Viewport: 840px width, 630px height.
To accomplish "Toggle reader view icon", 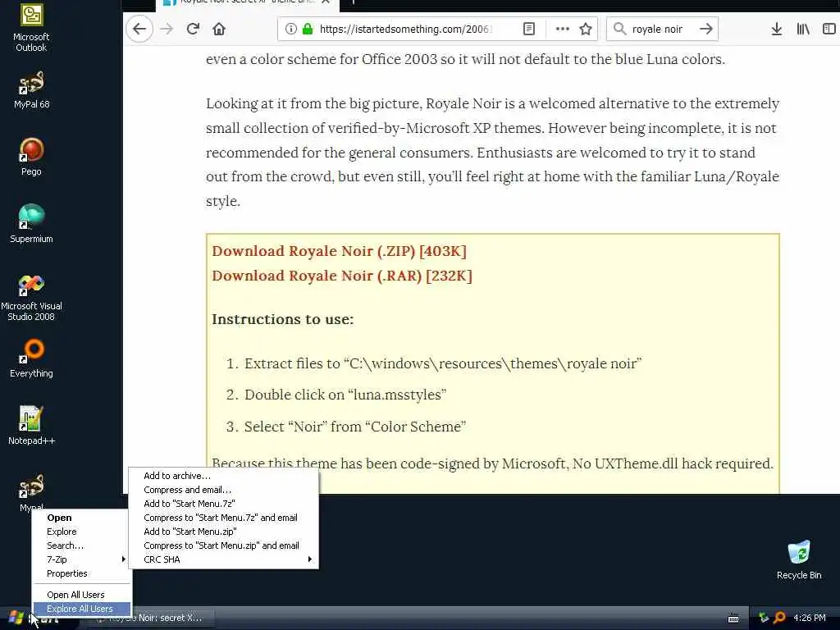I will click(x=529, y=29).
